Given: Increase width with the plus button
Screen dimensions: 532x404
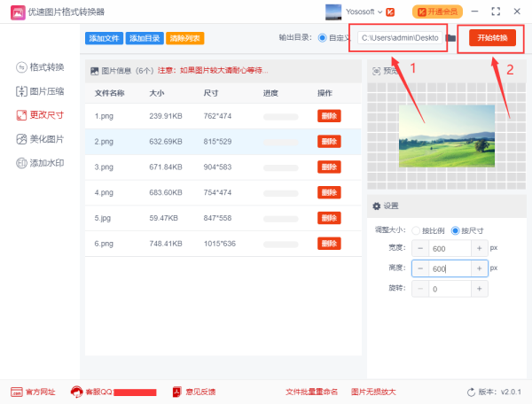Looking at the screenshot, I should [479, 249].
